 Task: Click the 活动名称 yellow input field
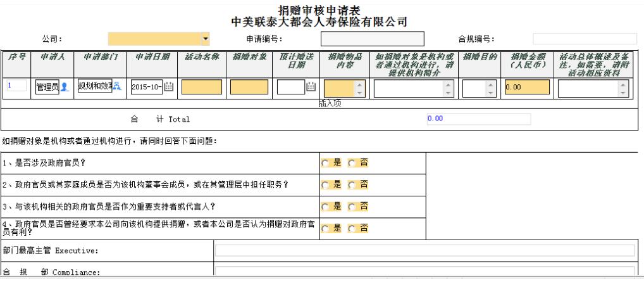202,87
